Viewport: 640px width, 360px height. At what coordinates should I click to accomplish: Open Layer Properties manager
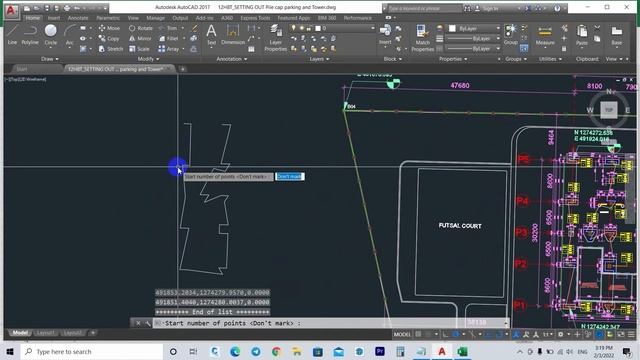point(276,38)
